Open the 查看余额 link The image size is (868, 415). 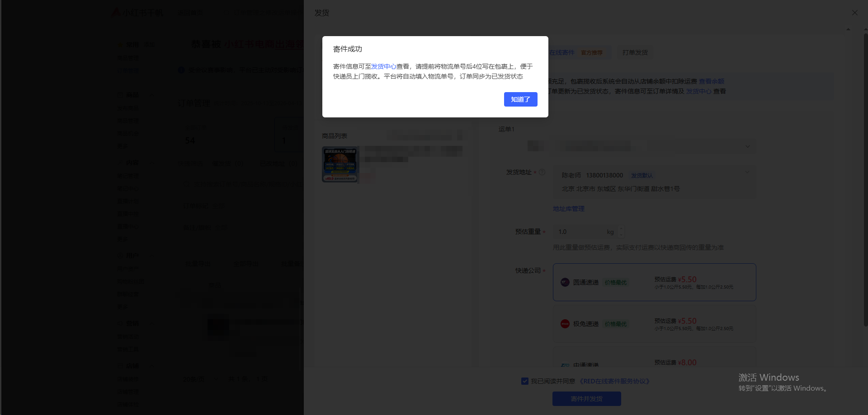pos(712,81)
